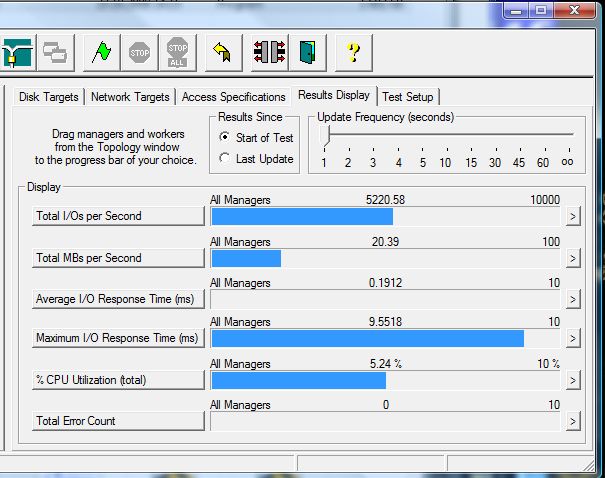Expand details arrow for Total MBs per Second

tap(573, 258)
